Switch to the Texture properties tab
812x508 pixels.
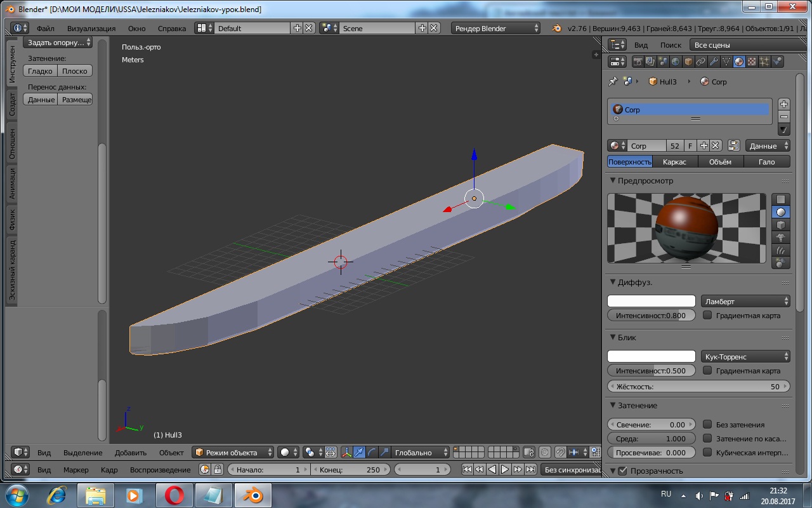point(752,62)
